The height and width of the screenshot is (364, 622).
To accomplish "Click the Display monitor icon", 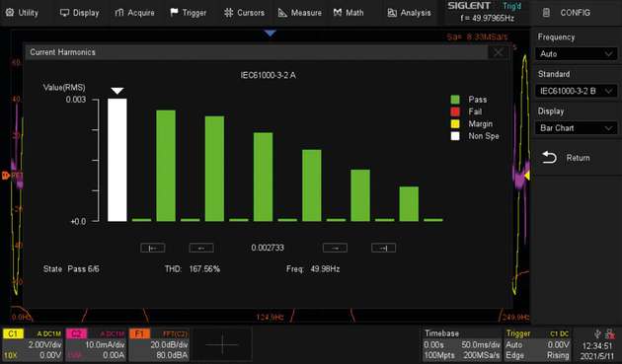I will point(64,13).
